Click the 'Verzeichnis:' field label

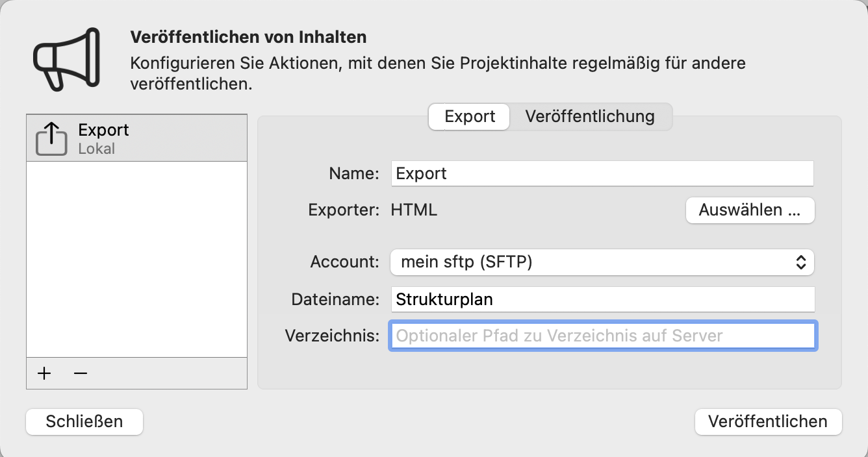(331, 336)
